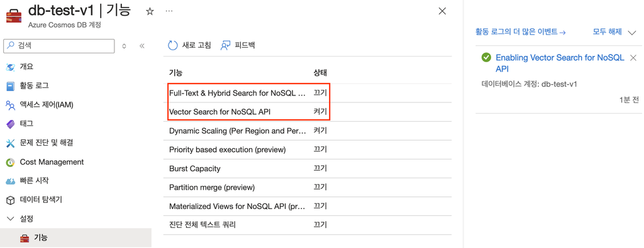Click 끄기 status of Materialized Views row
The image size is (644, 248).
point(320,206)
